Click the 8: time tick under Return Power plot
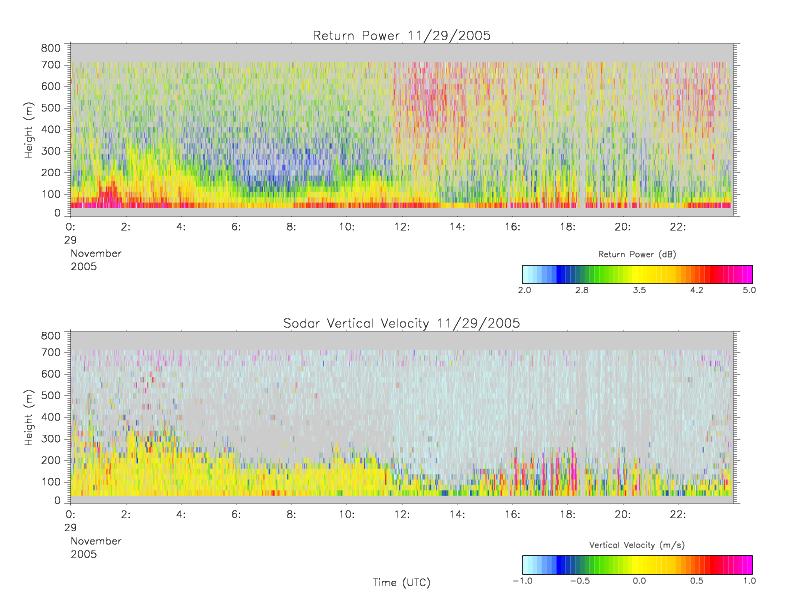Image resolution: width=791 pixels, height=611 pixels. tap(291, 227)
